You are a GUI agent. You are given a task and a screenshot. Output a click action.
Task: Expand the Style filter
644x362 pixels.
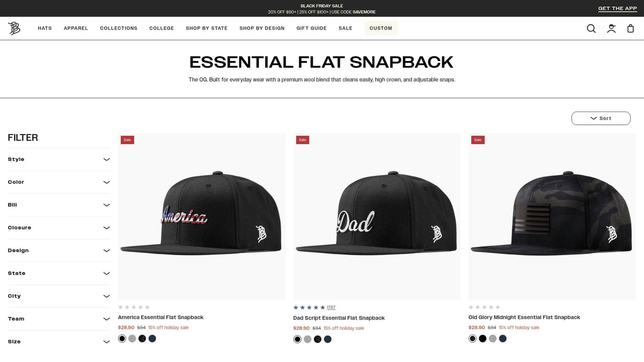point(58,159)
